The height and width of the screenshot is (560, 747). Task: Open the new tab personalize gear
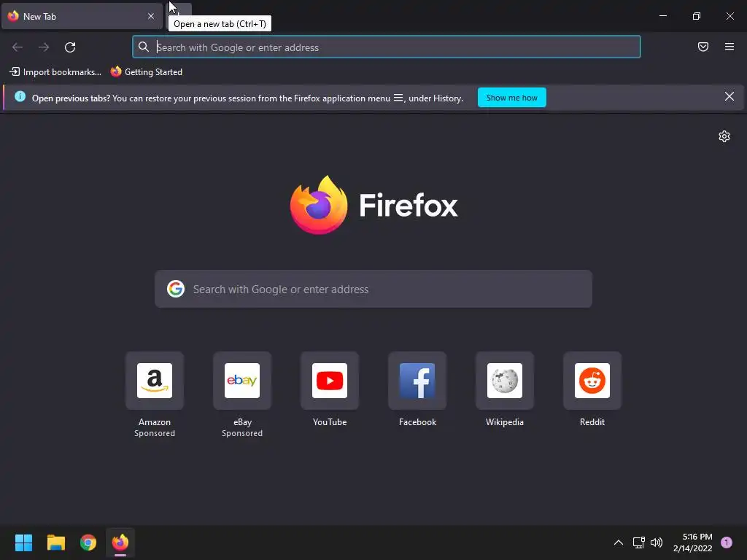tap(724, 136)
